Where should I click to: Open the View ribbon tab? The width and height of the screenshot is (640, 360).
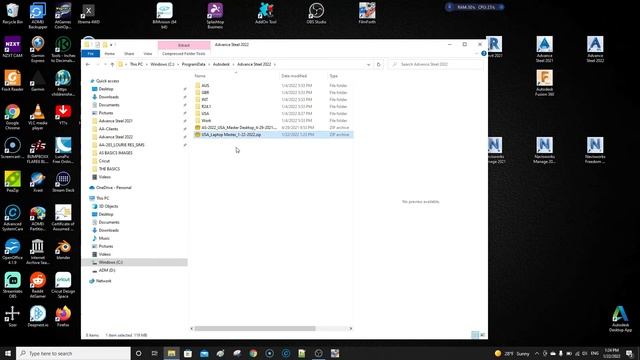click(x=148, y=53)
